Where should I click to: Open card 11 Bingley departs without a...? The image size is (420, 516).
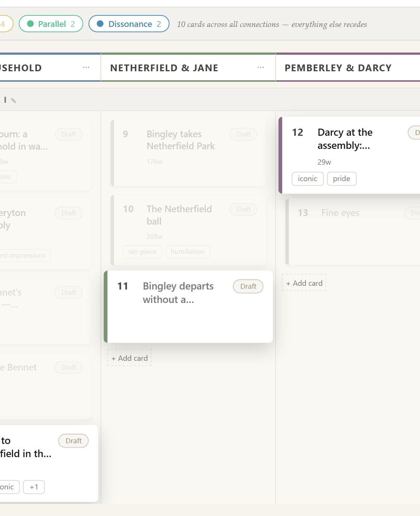pos(188,307)
